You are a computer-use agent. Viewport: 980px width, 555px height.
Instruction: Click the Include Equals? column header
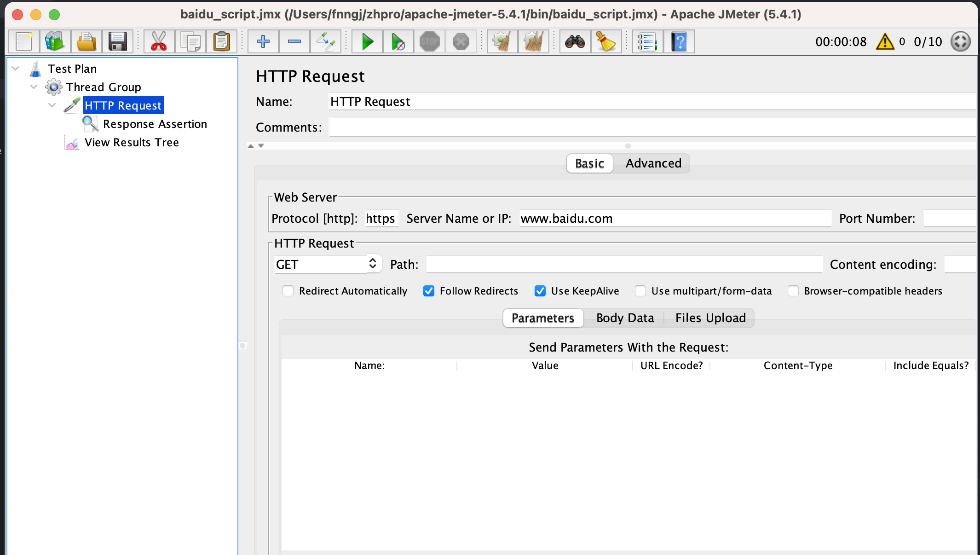coord(931,365)
